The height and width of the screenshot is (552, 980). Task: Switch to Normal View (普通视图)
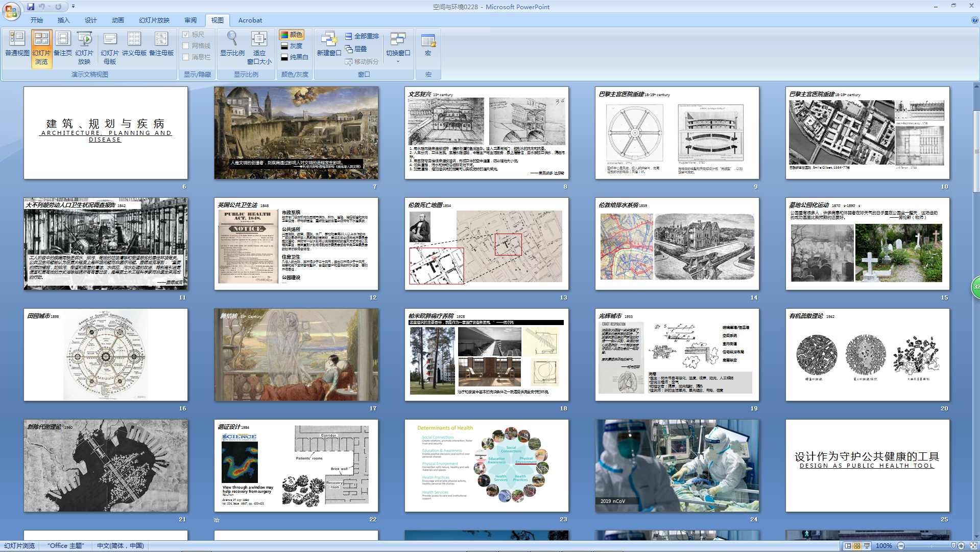(17, 44)
